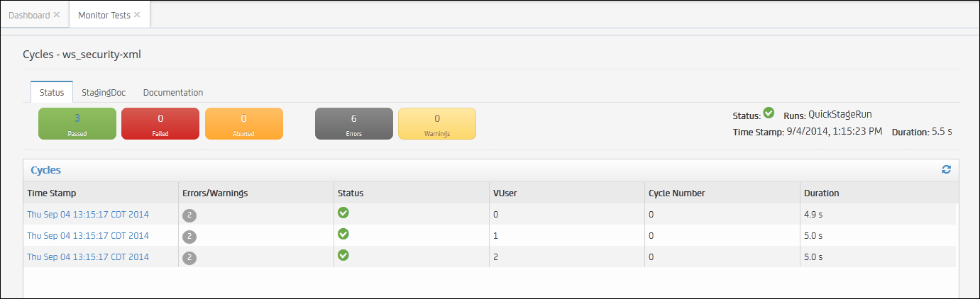Click the red Failed count tile
The height and width of the screenshot is (299, 980).
pos(160,124)
